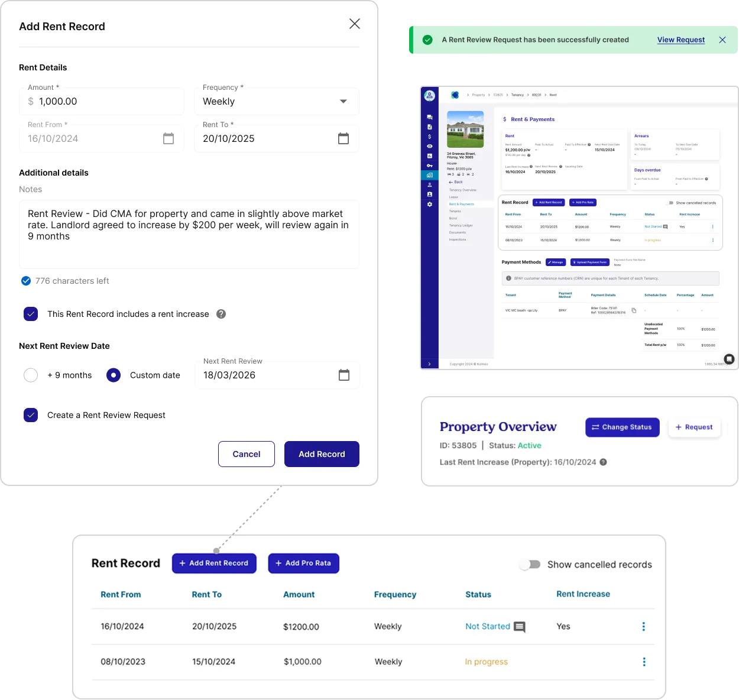Click the Back link under property photo
Viewport: 739px width, 700px height.
[456, 182]
